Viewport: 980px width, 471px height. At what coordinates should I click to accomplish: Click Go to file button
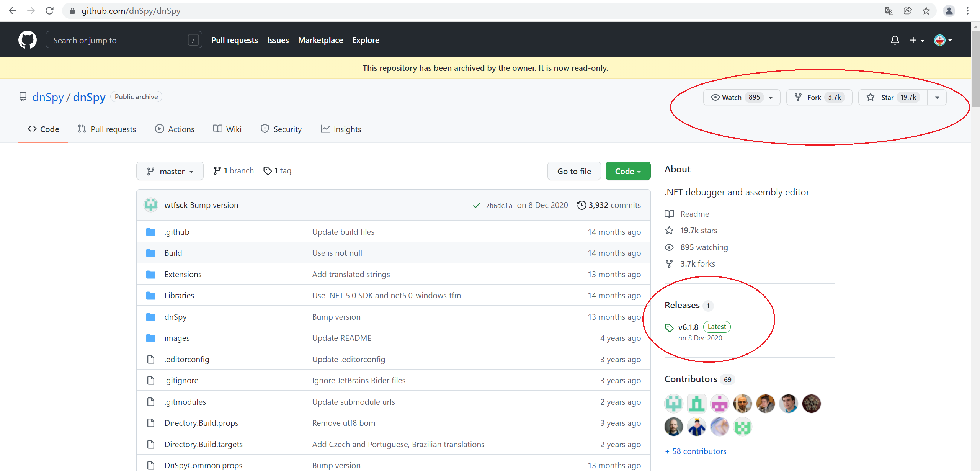(574, 171)
